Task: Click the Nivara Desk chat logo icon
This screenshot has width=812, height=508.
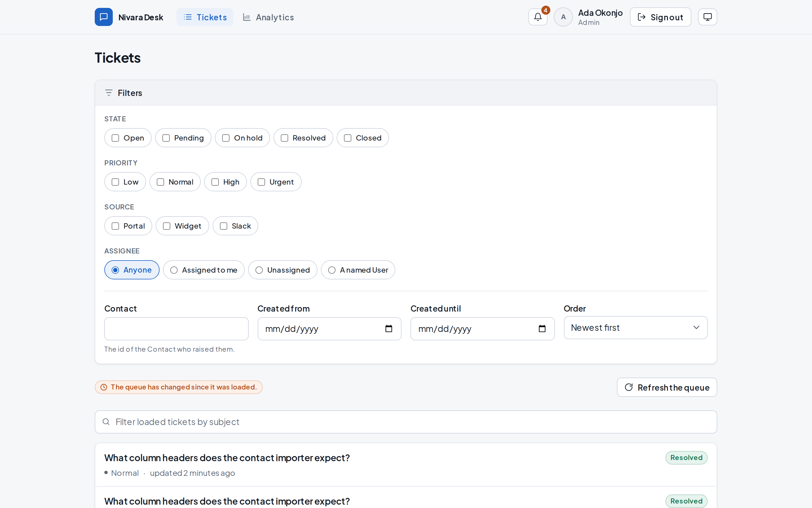Action: click(x=104, y=17)
